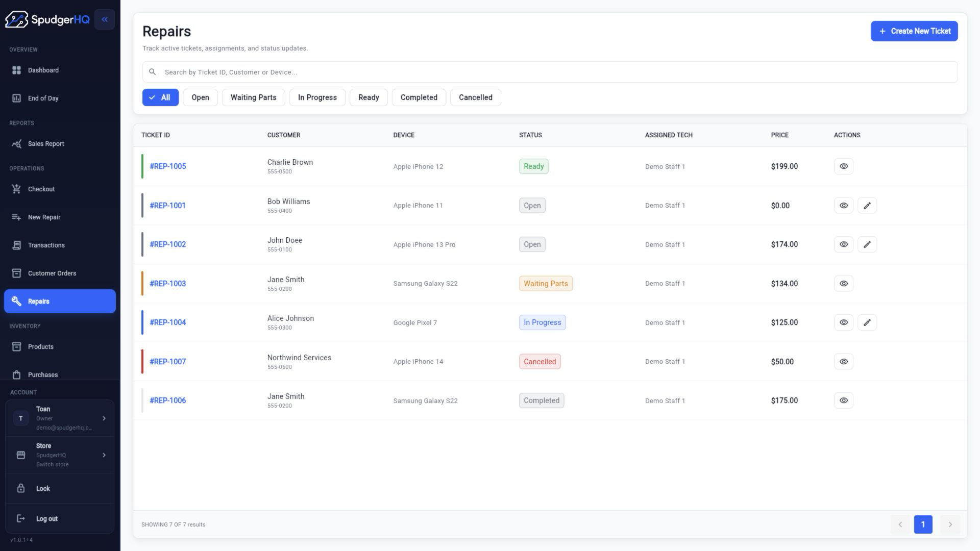Open ticket #REP-1007 link
Viewport: 980px width, 551px height.
click(x=168, y=362)
